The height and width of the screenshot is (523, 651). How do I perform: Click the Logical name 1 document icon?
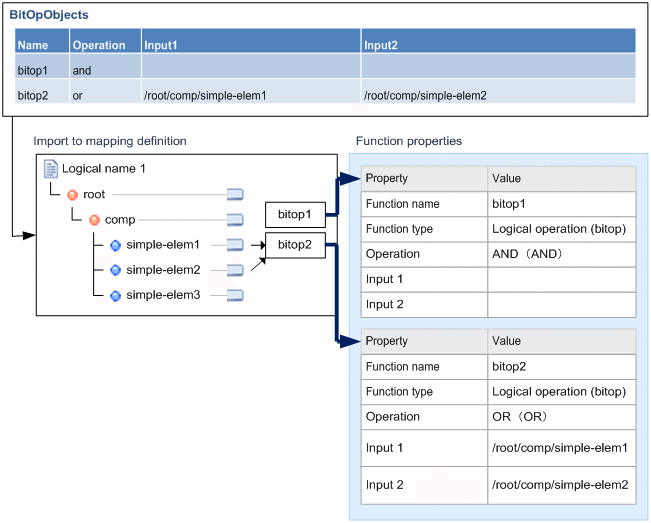click(x=50, y=169)
